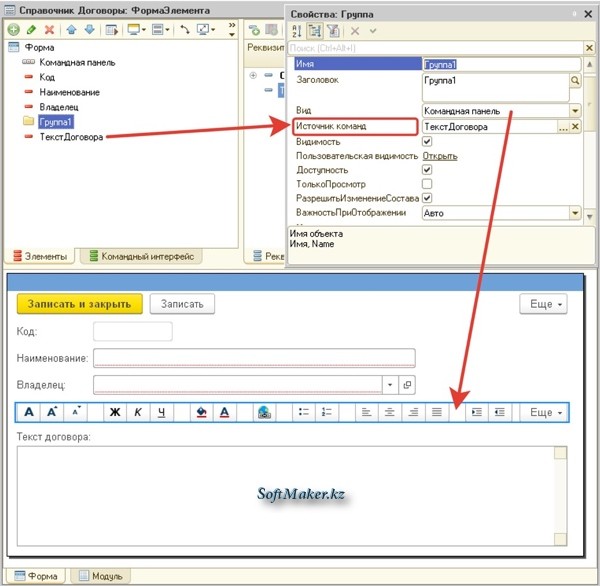Pick the text background fill color in the preview
This screenshot has width=600, height=586.
click(x=202, y=412)
